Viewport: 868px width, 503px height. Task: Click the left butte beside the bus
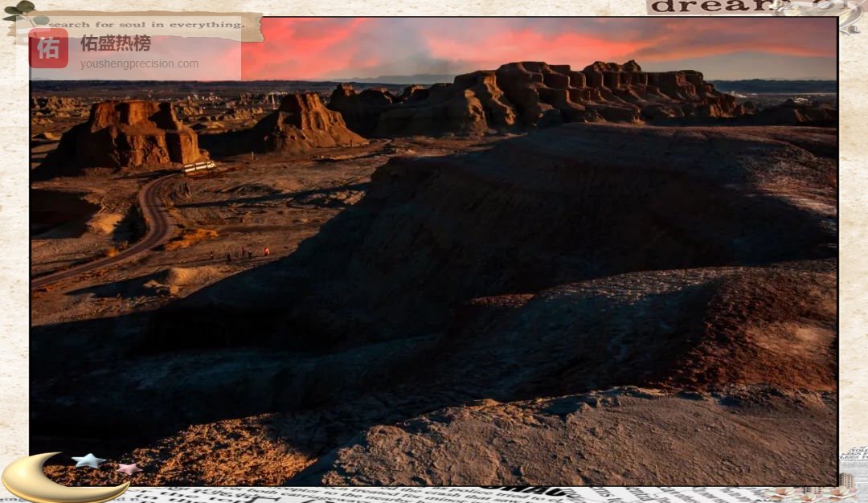coord(129,137)
